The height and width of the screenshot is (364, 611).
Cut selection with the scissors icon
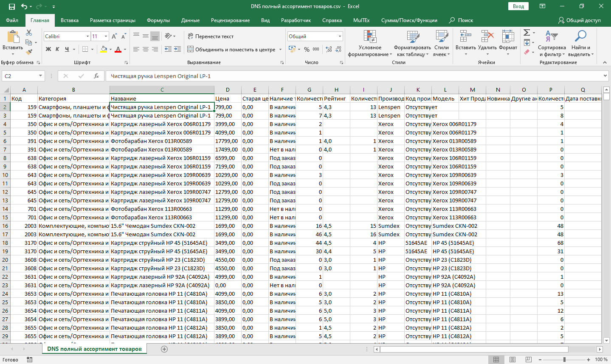[x=29, y=33]
